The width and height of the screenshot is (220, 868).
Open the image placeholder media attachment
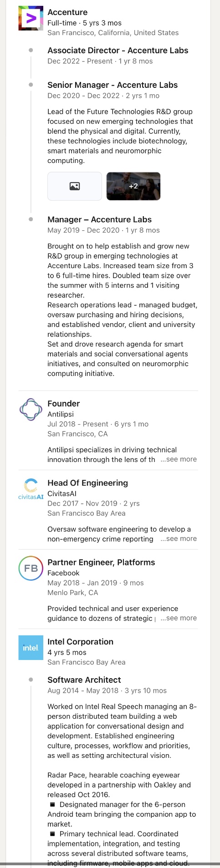click(75, 186)
